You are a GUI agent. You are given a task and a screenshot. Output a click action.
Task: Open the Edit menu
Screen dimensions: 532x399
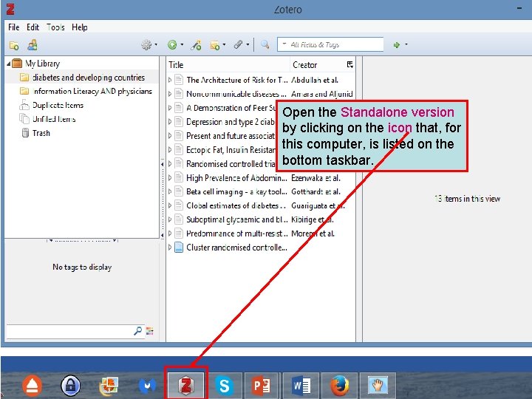33,27
